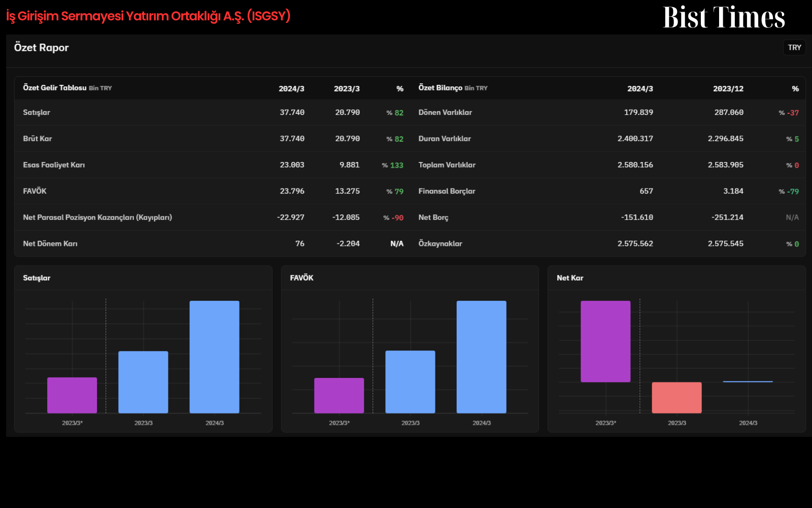Click the 2024/3 bar in FAVÖK chart

[481, 357]
